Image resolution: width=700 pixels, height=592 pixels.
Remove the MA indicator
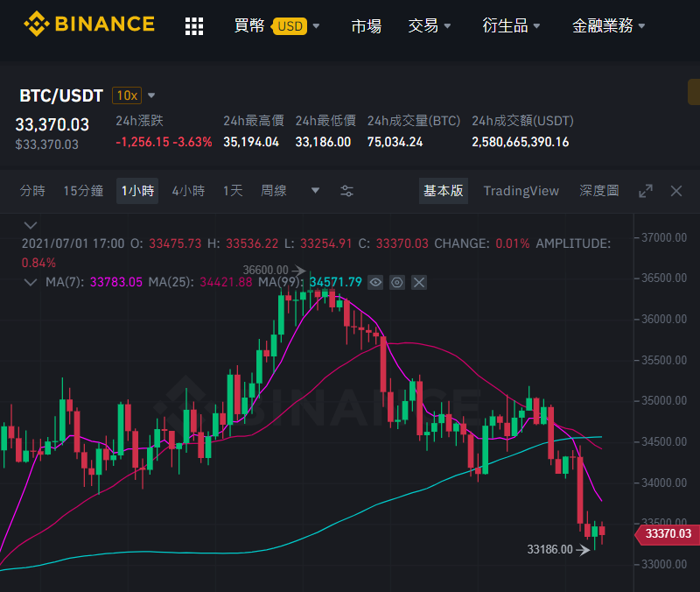point(419,282)
